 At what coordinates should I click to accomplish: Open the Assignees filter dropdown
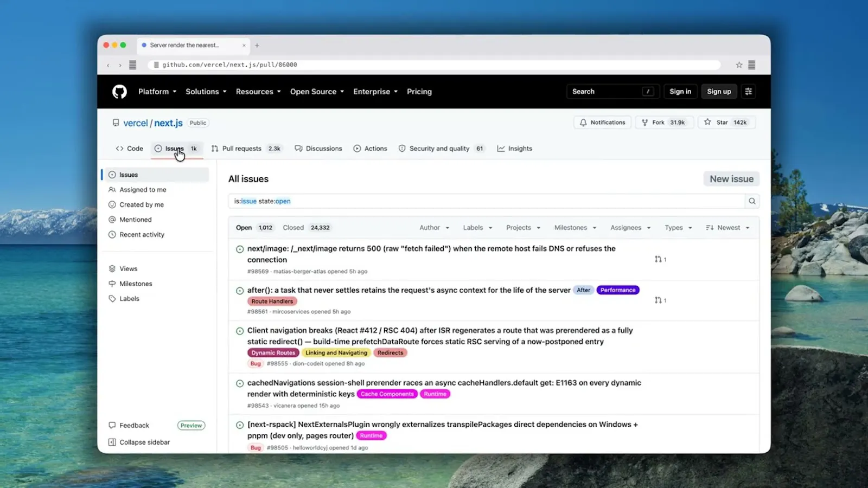click(630, 228)
